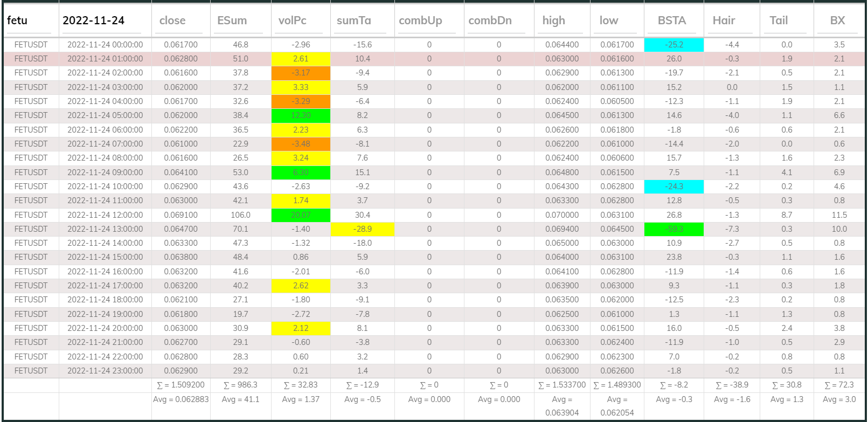Select the BSTA column header

672,20
